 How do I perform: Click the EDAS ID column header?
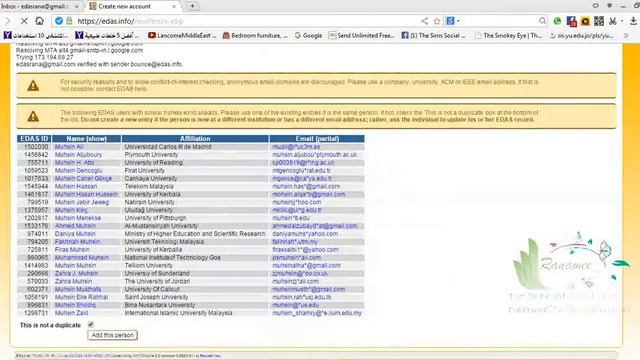(x=34, y=139)
